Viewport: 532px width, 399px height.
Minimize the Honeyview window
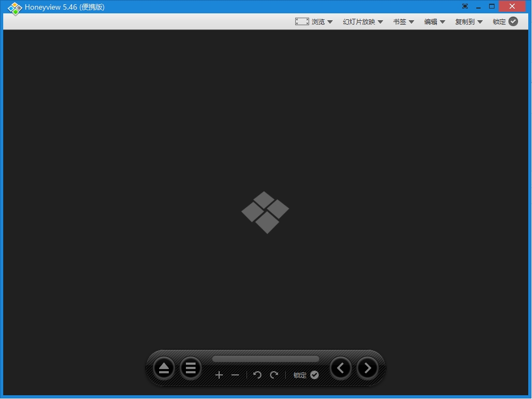tap(478, 7)
